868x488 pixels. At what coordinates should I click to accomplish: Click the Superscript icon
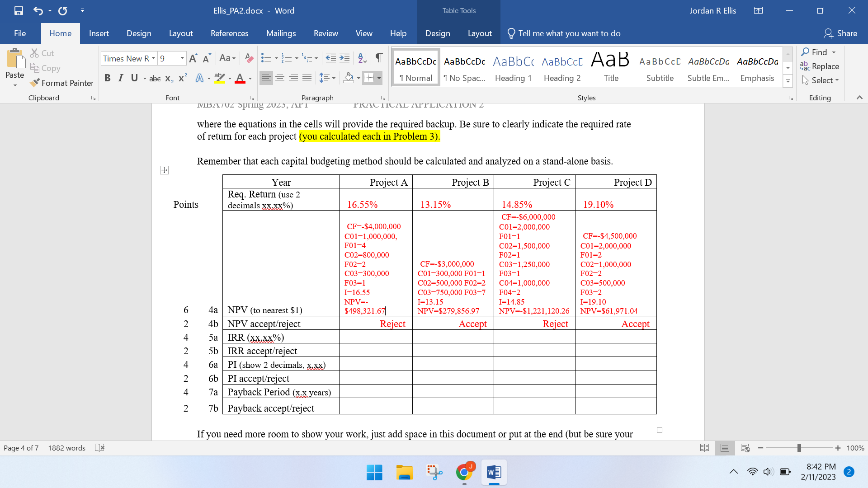click(x=181, y=78)
